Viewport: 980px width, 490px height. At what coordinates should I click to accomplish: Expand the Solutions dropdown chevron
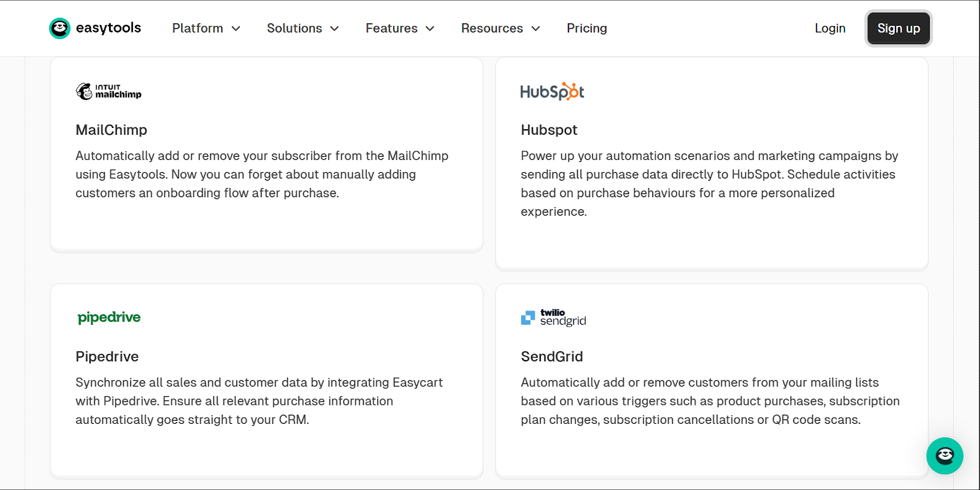point(334,29)
